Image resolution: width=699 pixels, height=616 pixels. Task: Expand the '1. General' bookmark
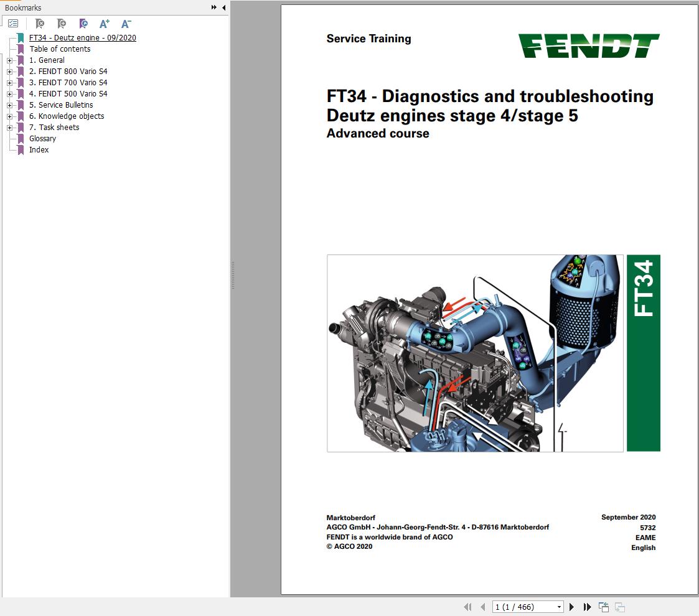pos(10,60)
